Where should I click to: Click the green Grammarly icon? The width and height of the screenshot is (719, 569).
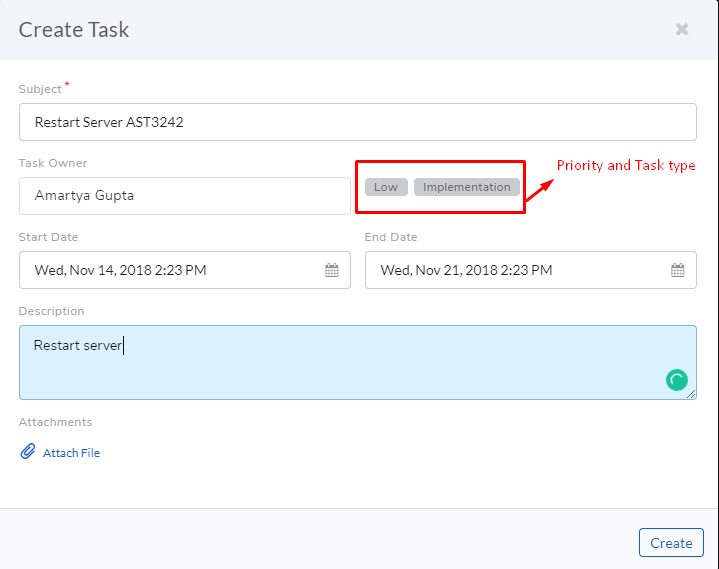(x=676, y=380)
